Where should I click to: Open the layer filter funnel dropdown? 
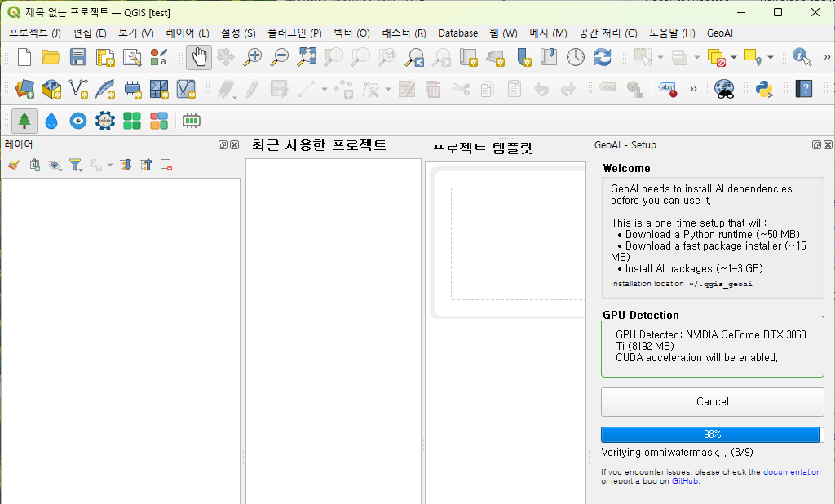pos(76,165)
